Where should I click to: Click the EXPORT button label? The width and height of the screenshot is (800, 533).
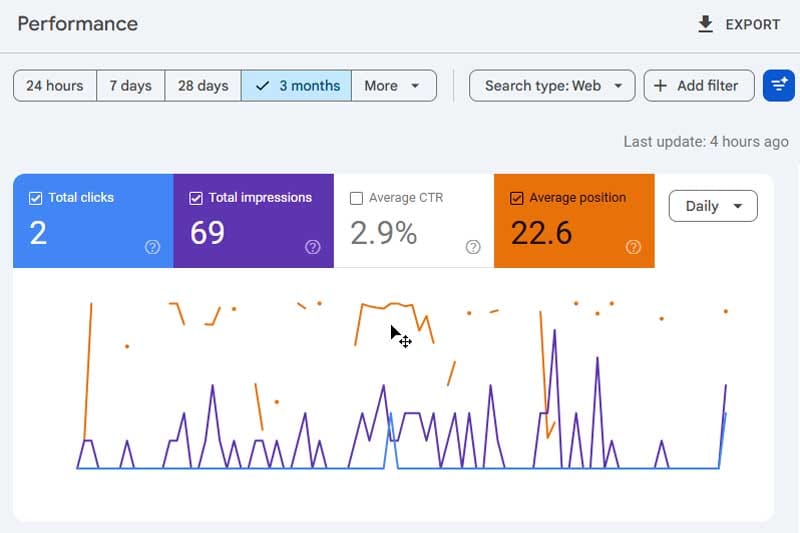[x=753, y=24]
